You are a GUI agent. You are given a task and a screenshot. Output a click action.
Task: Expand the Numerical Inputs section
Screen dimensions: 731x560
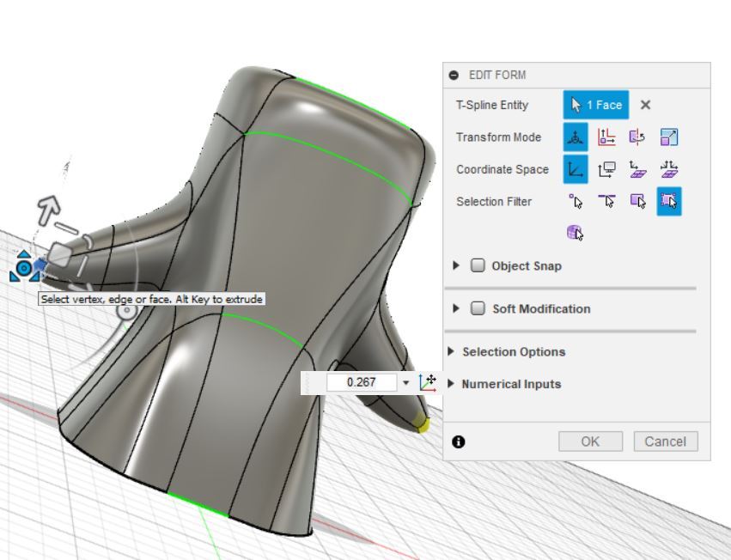451,384
